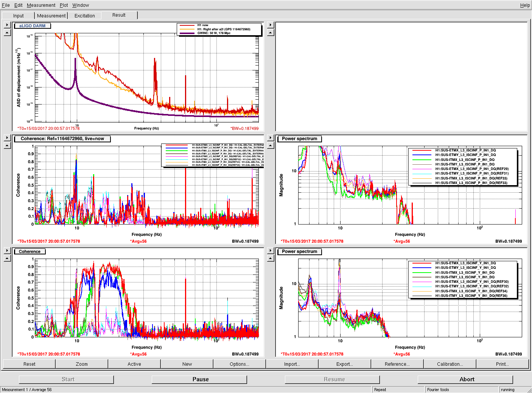Open the Reference... traces dialog
The height and width of the screenshot is (393, 532).
(x=397, y=364)
